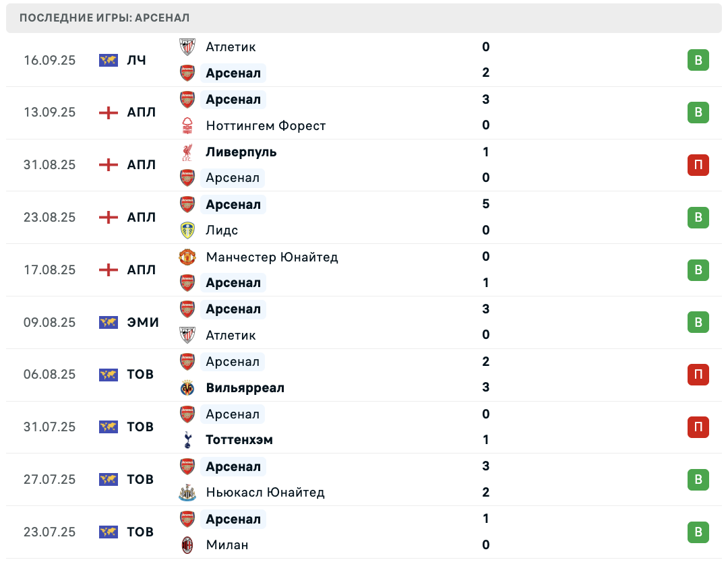Click the Milan club crest icon

[187, 545]
